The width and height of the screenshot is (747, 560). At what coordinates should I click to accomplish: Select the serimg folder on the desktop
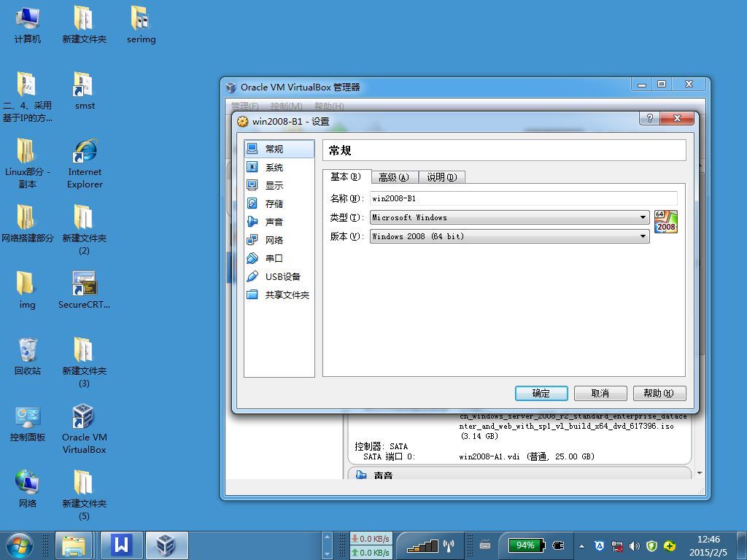[x=141, y=25]
